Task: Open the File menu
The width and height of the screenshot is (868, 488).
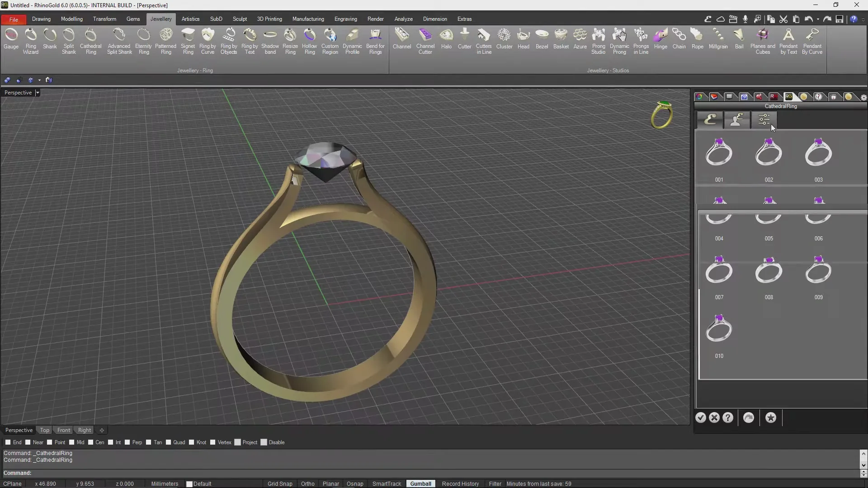Action: coord(14,19)
